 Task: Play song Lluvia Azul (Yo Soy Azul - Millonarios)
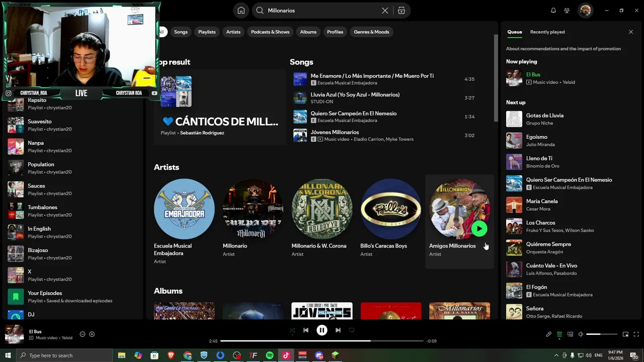click(386, 98)
